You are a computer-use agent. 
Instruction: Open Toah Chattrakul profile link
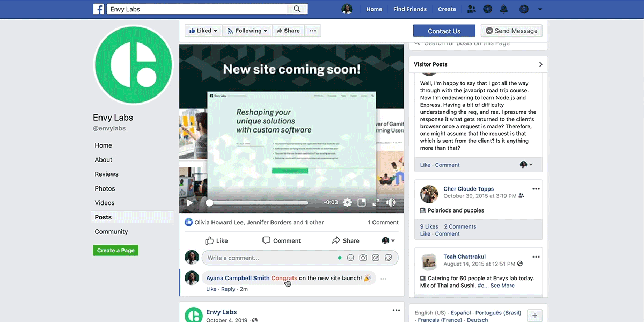point(465,257)
